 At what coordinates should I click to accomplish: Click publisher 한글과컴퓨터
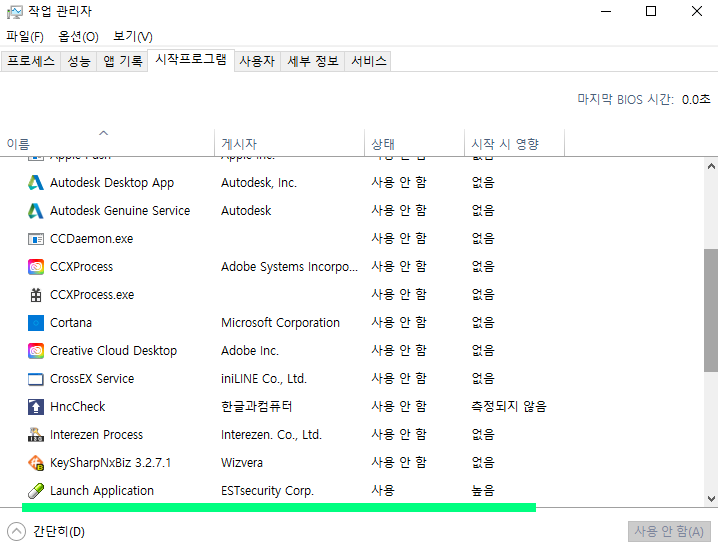(256, 407)
